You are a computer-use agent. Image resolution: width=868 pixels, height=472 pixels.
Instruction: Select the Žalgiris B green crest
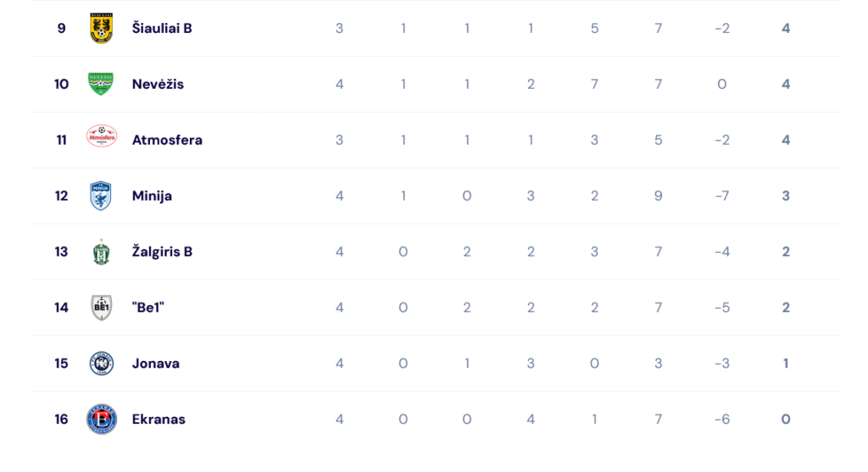pos(102,253)
